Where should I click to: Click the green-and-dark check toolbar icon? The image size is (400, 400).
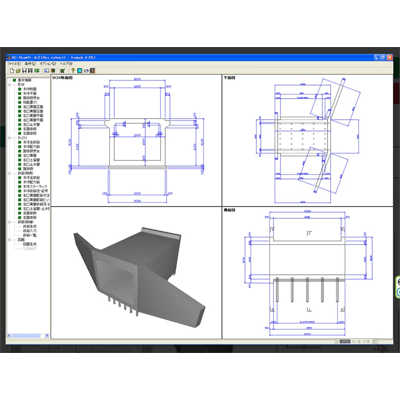click(x=62, y=71)
